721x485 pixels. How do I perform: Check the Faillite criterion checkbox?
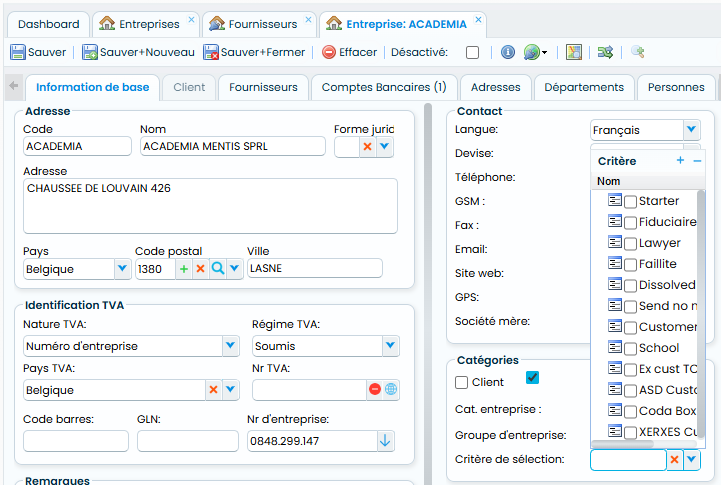coord(630,264)
